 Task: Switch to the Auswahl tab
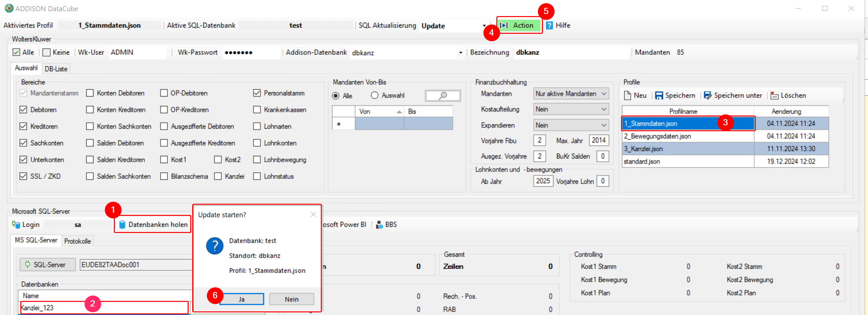26,68
